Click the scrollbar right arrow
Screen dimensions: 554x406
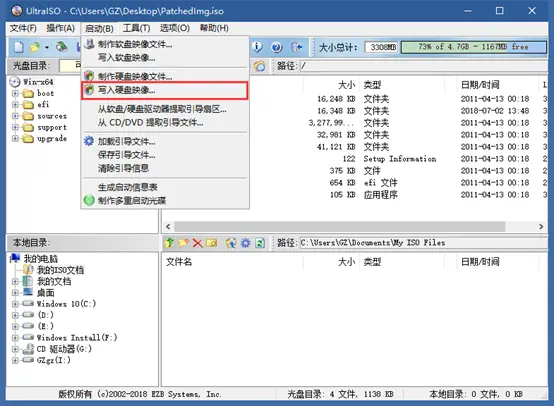tap(541, 226)
